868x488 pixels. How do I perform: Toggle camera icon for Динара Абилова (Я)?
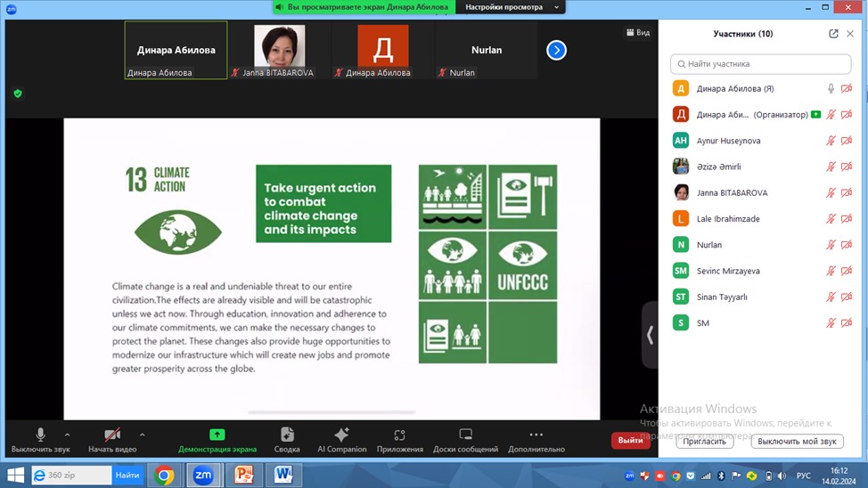[x=846, y=88]
